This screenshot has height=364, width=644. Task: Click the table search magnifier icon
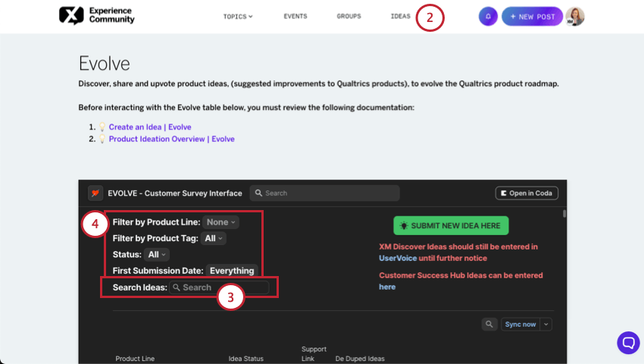(x=489, y=324)
